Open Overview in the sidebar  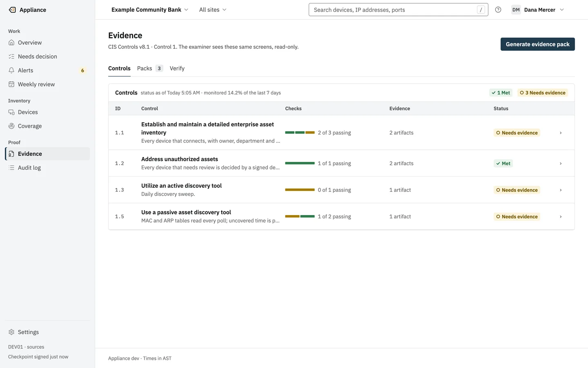(x=47, y=43)
